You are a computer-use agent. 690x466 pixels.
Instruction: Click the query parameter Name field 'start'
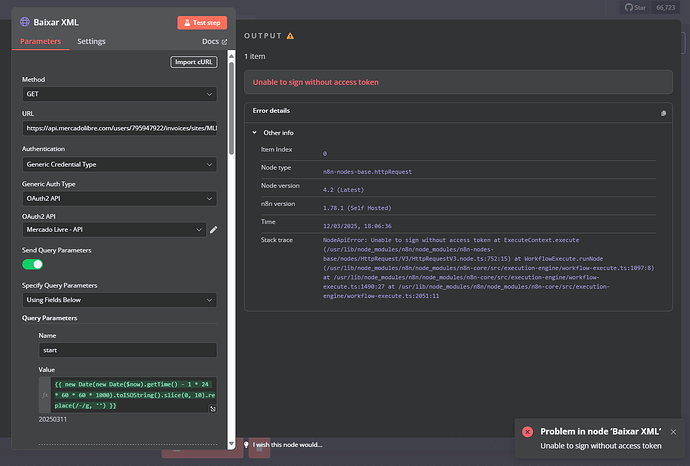(x=128, y=350)
